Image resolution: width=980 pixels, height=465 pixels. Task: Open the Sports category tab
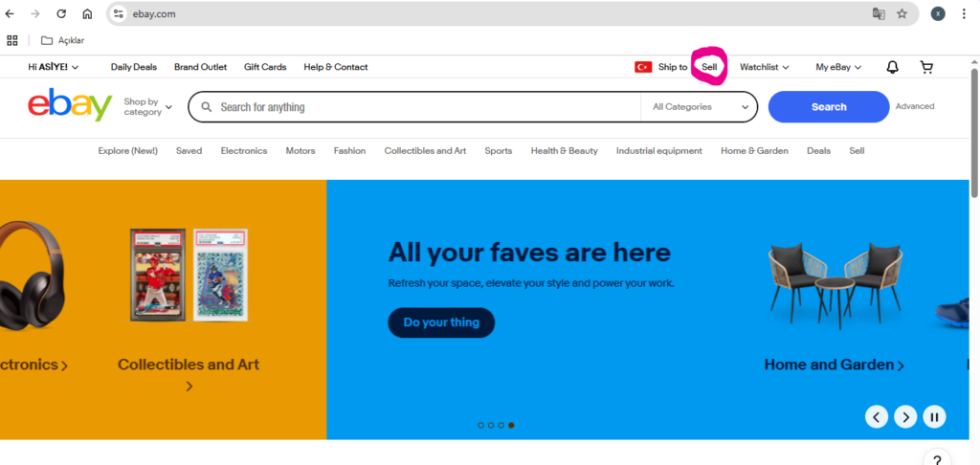tap(498, 150)
